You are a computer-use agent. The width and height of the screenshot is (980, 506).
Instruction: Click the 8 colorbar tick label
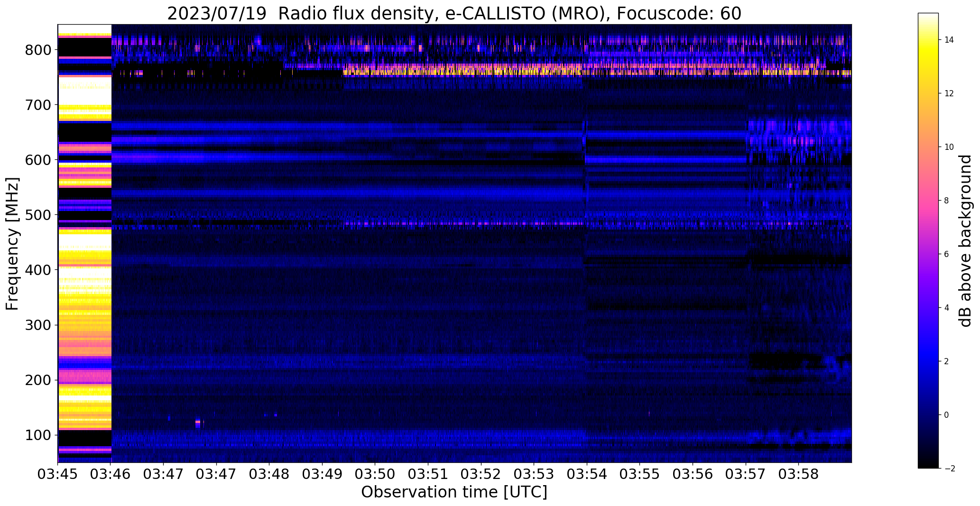(x=947, y=201)
